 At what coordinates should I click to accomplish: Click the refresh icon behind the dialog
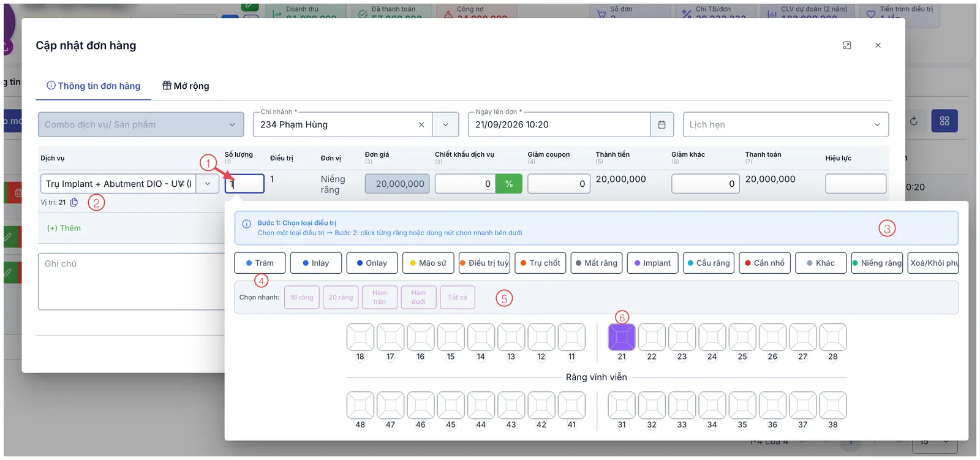coord(914,121)
